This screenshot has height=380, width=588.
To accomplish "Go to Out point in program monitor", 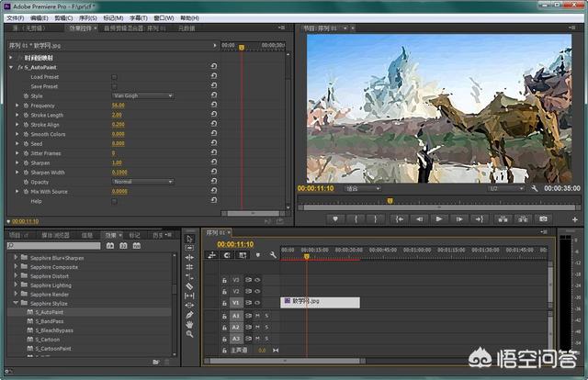I will tap(480, 219).
